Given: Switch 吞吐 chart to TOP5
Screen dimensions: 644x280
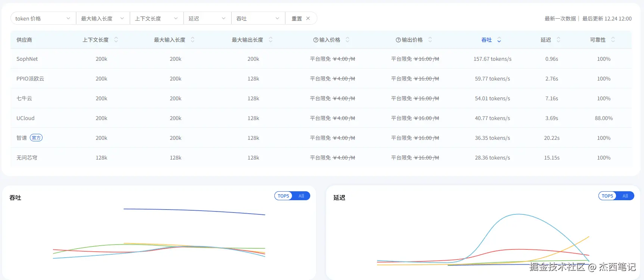Looking at the screenshot, I should 283,196.
